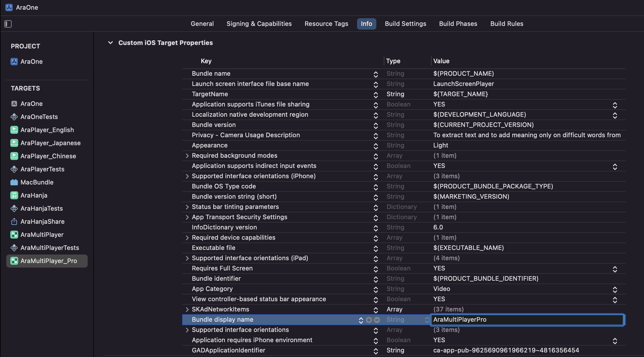Viewport: 644px width, 357px height.
Task: Collapse the Custom iOS Target Properties section
Action: coord(110,43)
